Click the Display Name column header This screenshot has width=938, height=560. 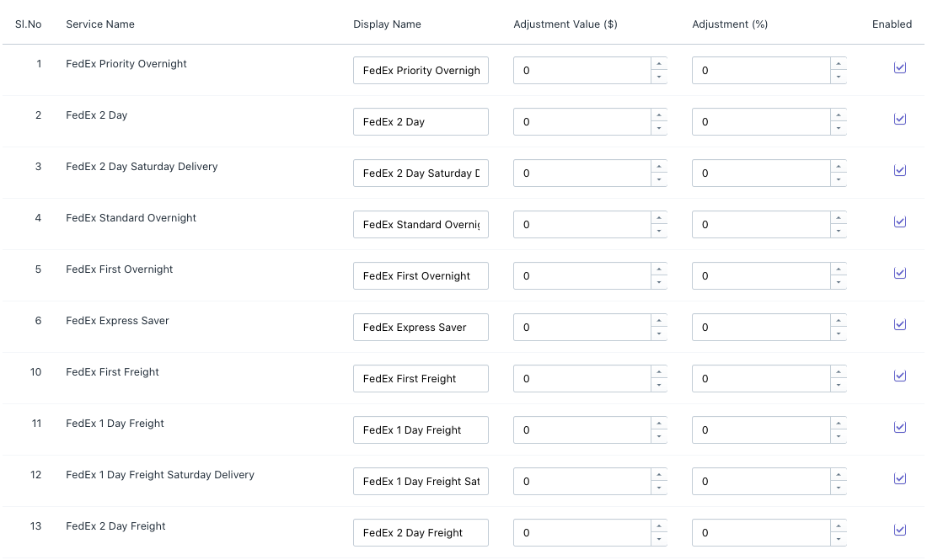pos(387,24)
